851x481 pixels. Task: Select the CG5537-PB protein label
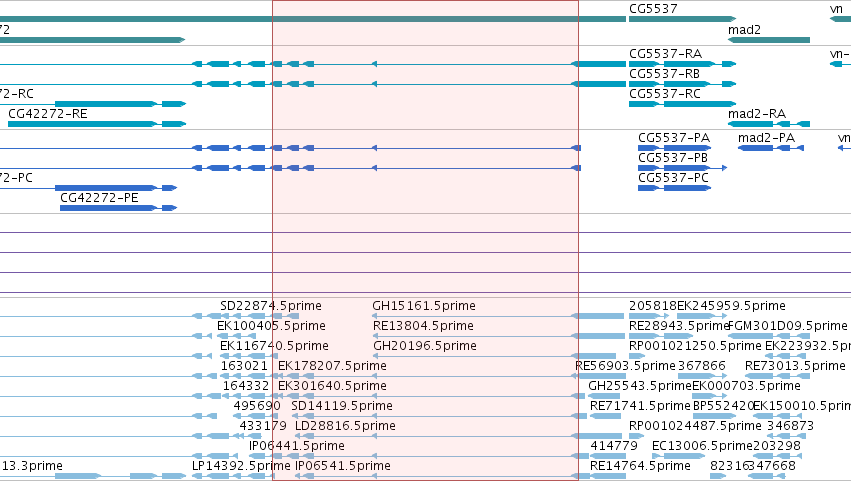pos(673,158)
